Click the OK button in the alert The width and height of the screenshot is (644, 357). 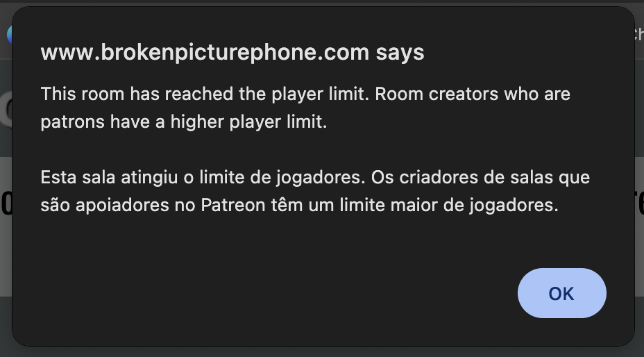pos(561,293)
